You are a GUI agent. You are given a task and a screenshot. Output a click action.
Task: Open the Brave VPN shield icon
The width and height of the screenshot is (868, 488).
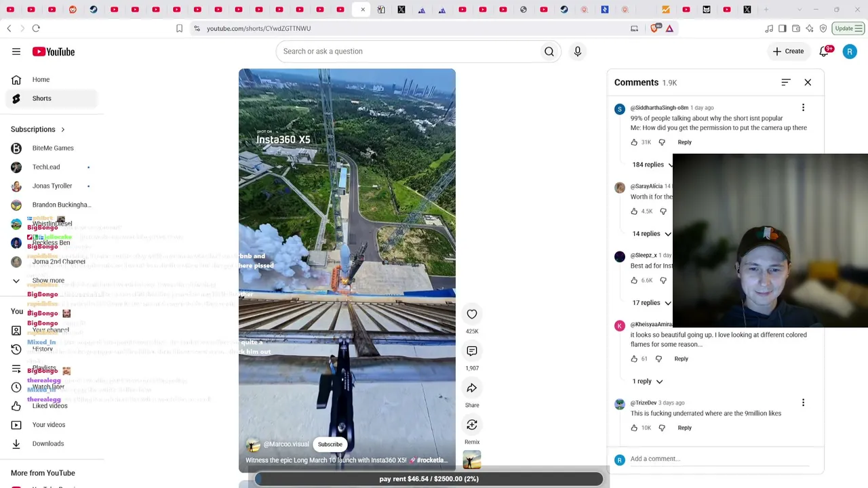(823, 28)
